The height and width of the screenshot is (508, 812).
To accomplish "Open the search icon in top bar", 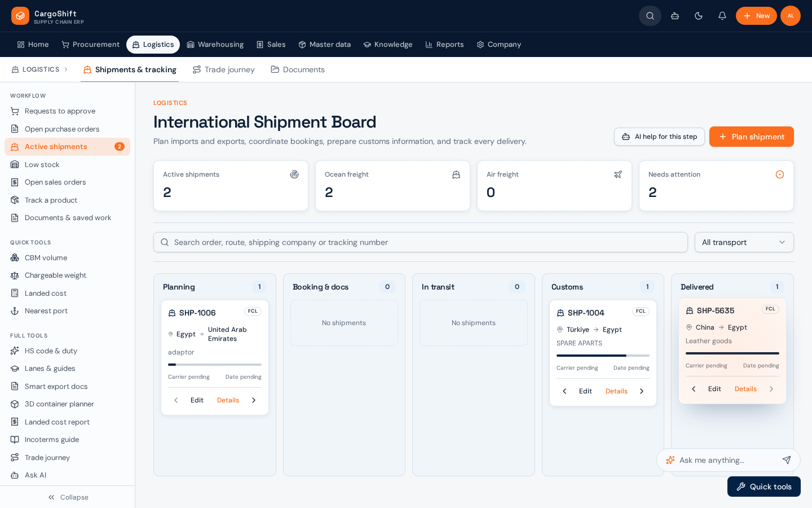I will (x=650, y=16).
